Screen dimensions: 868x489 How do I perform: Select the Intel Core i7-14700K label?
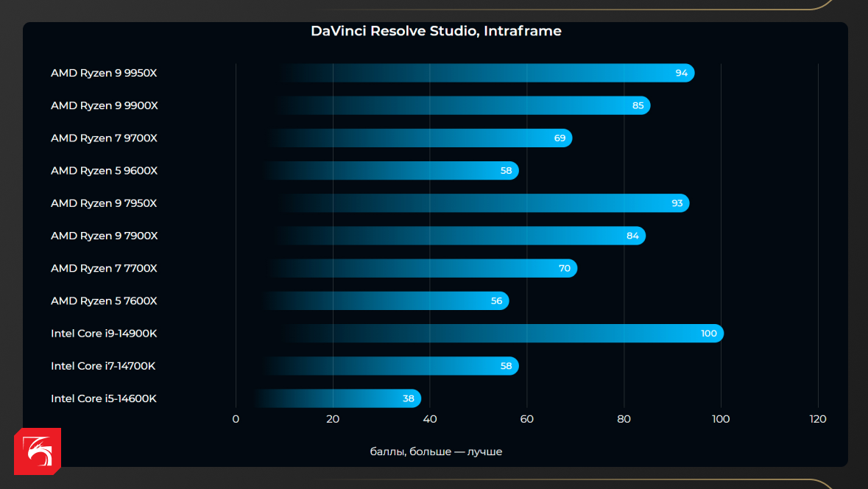(103, 366)
